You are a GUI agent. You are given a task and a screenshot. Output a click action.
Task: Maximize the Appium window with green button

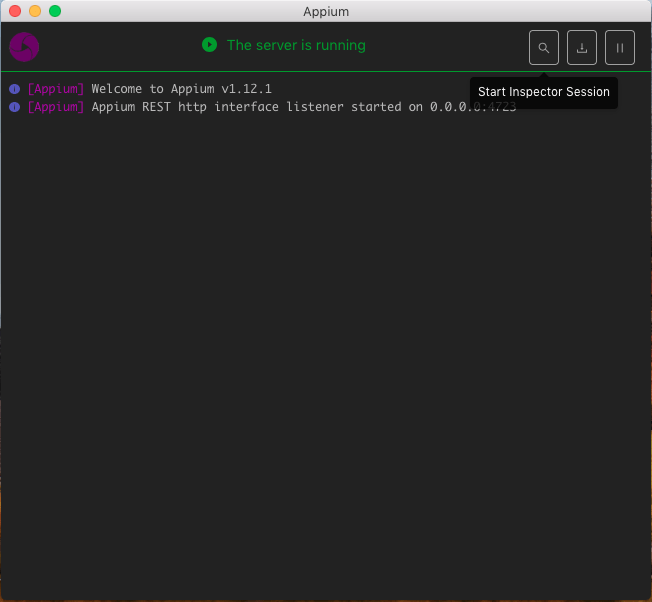(55, 11)
